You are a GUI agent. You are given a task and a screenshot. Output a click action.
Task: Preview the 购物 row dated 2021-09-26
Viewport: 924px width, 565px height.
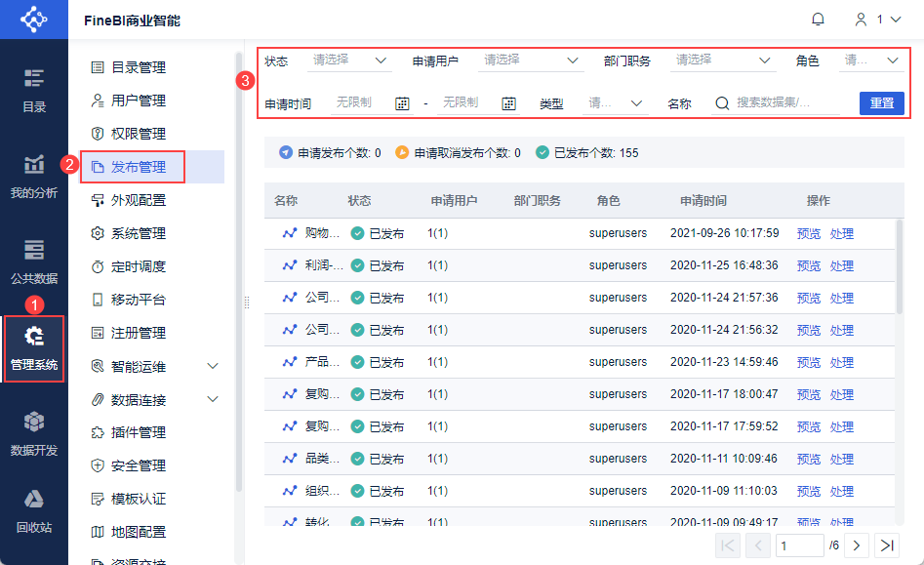click(809, 234)
